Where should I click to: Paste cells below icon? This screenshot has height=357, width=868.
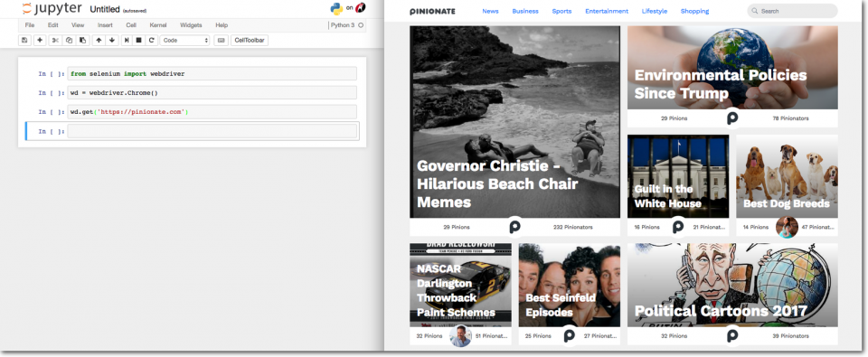[x=82, y=41]
